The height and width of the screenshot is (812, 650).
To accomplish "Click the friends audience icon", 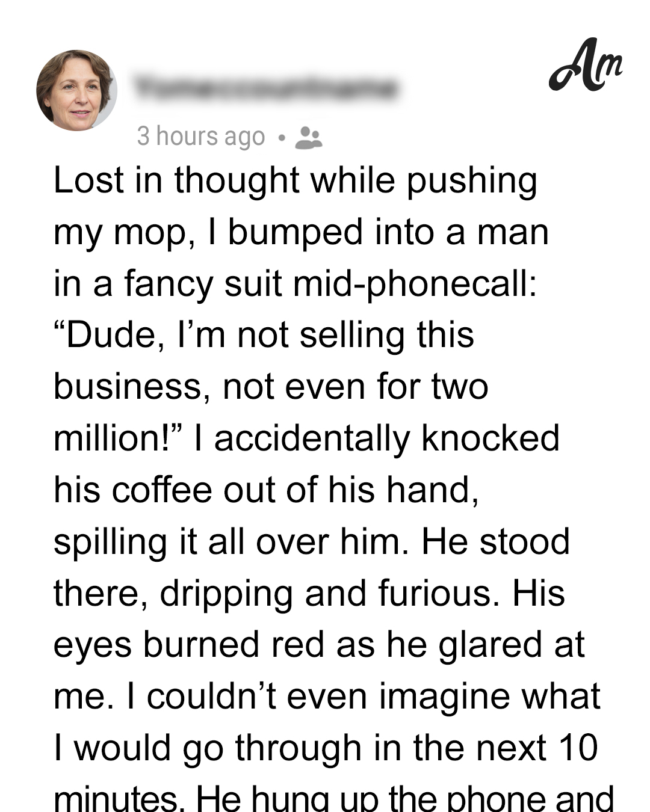I will [x=309, y=138].
